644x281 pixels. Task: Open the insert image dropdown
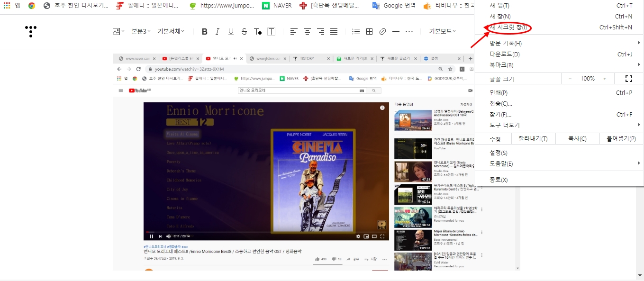pos(118,31)
